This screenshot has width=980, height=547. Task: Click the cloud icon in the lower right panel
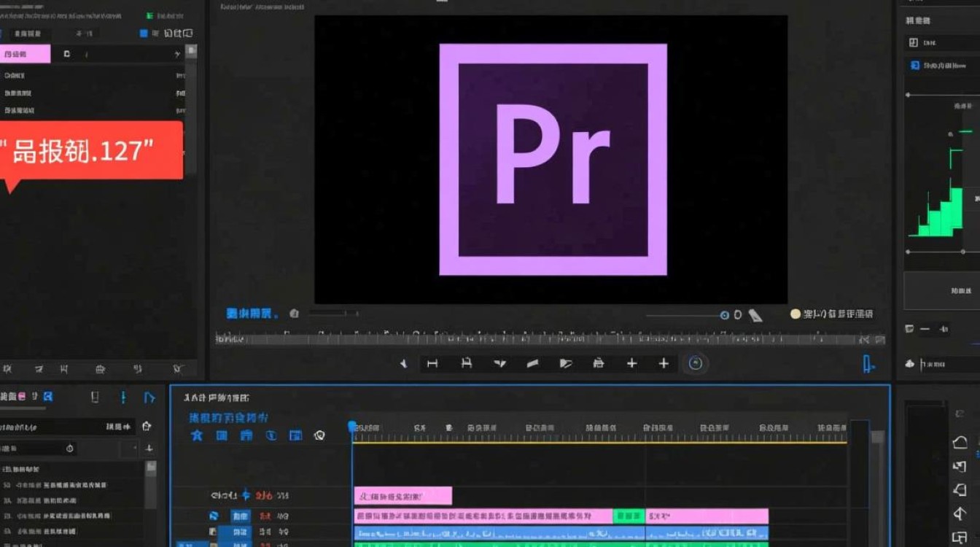click(x=910, y=363)
